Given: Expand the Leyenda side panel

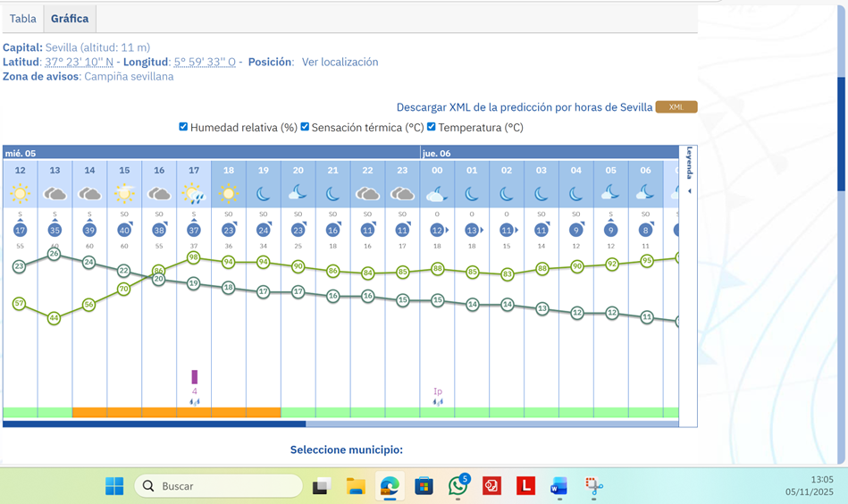Looking at the screenshot, I should click(x=688, y=171).
